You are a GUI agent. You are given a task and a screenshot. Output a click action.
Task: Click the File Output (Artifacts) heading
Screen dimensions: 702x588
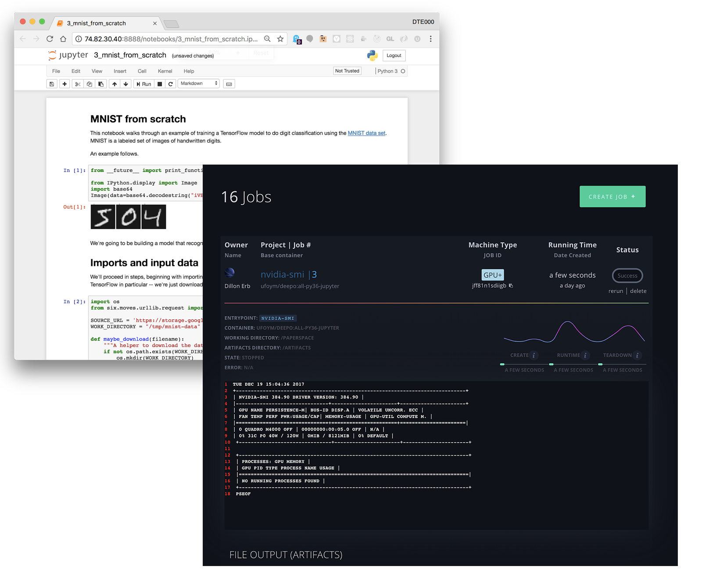[286, 555]
